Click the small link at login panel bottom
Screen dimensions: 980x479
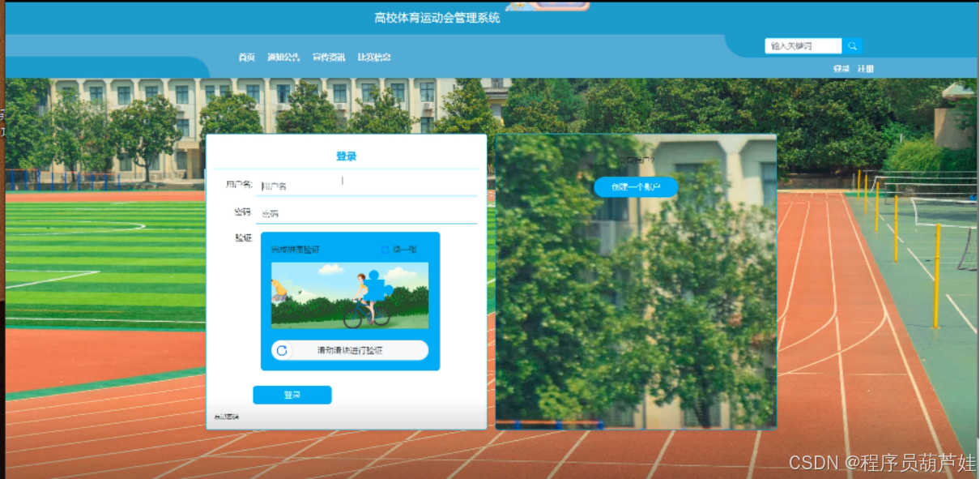227,417
